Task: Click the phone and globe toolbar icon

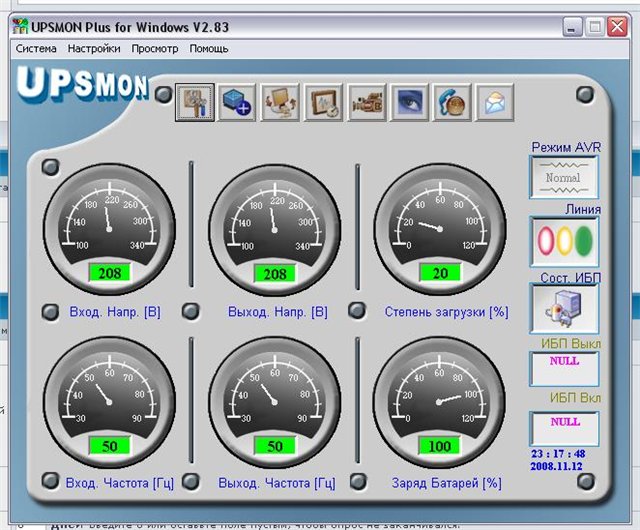Action: point(453,102)
